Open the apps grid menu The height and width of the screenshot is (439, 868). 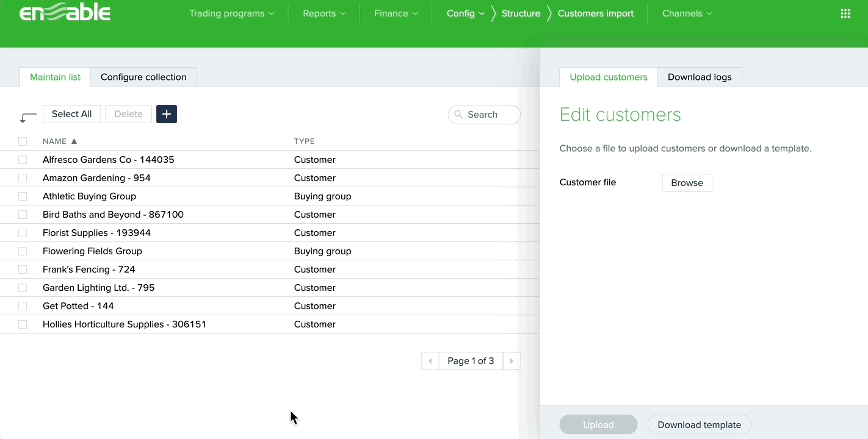point(845,13)
